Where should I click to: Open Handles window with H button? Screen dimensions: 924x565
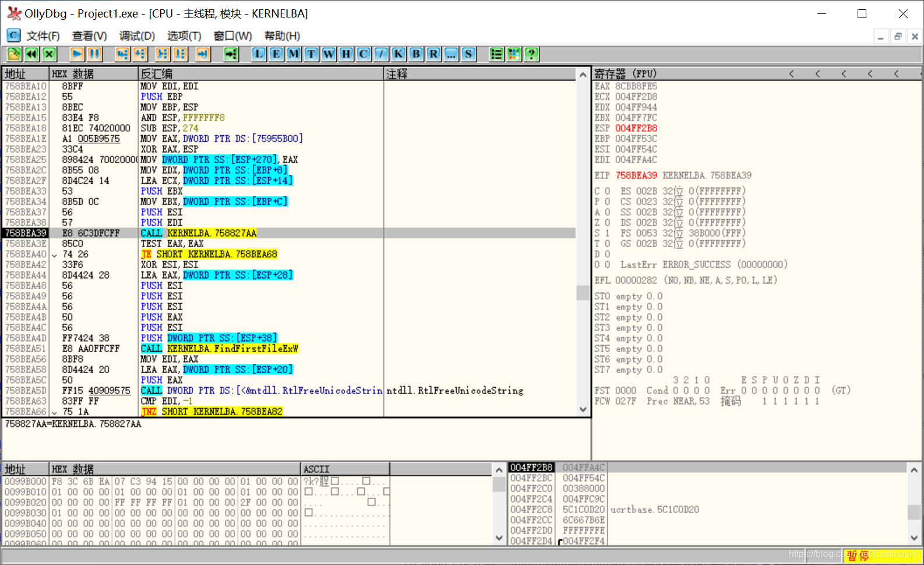[346, 54]
